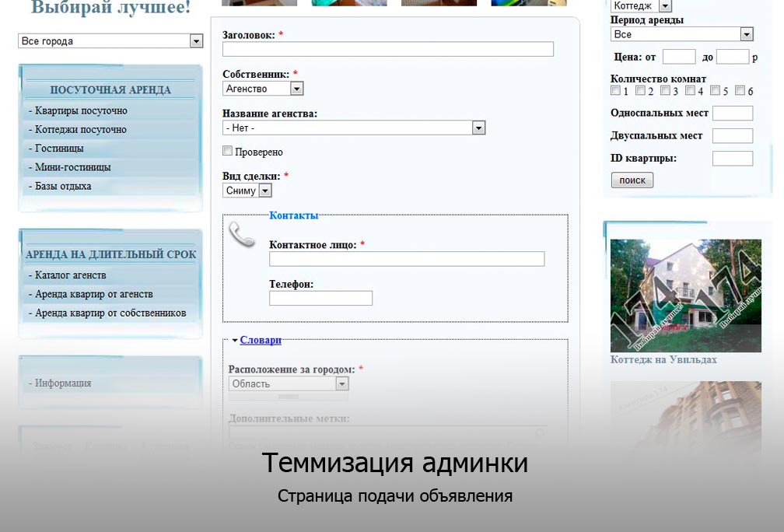The image size is (784, 532).
Task: Click the ПОСУТОЧНАЯ АРЕНДА heading
Action: (x=110, y=90)
